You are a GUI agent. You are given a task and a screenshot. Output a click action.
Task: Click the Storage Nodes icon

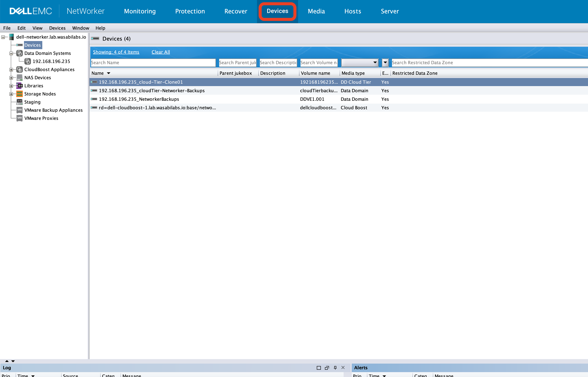tap(20, 93)
